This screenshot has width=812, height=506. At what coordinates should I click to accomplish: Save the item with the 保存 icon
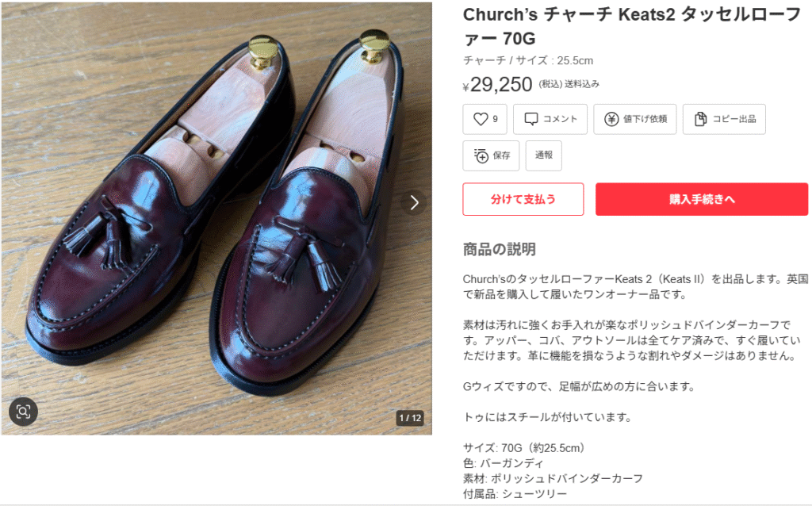(x=481, y=155)
